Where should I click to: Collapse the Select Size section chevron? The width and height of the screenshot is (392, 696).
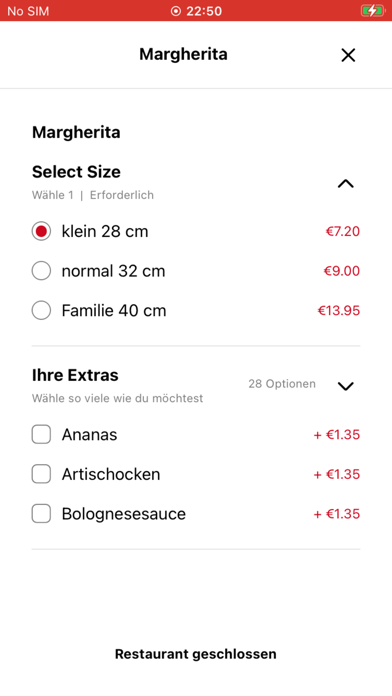(345, 183)
